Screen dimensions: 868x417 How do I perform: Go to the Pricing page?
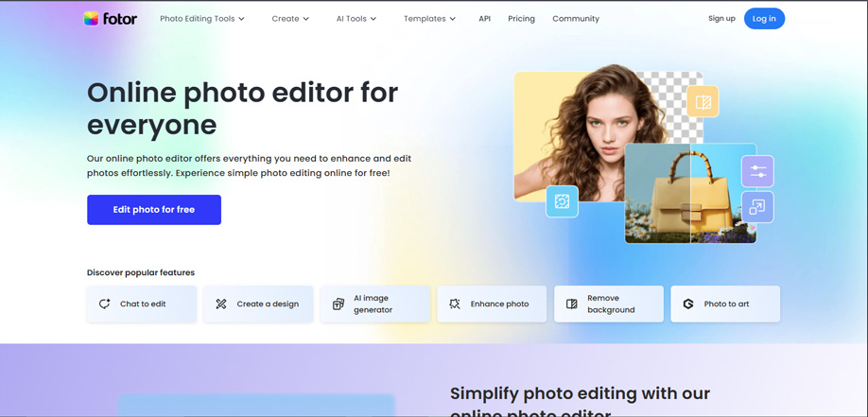click(x=521, y=19)
